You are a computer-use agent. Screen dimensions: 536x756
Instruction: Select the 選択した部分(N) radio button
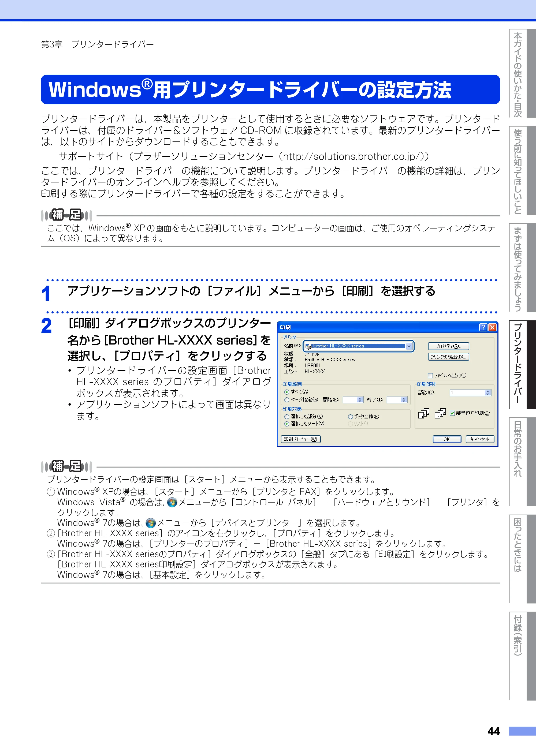pyautogui.click(x=286, y=417)
